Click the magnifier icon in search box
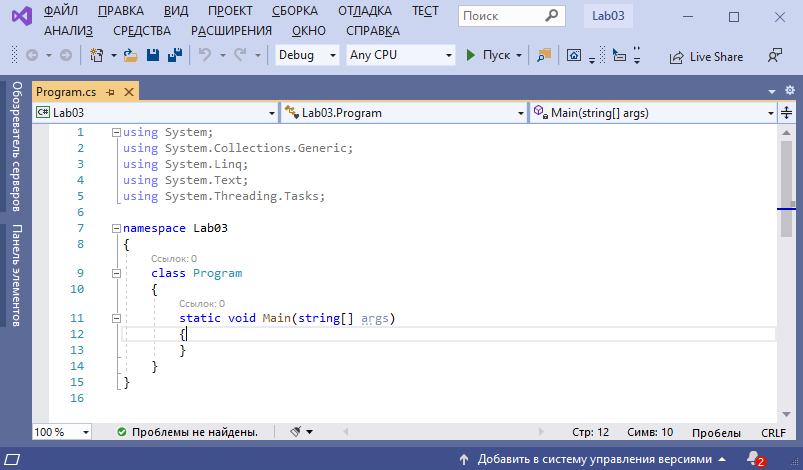The image size is (803, 470). 552,16
